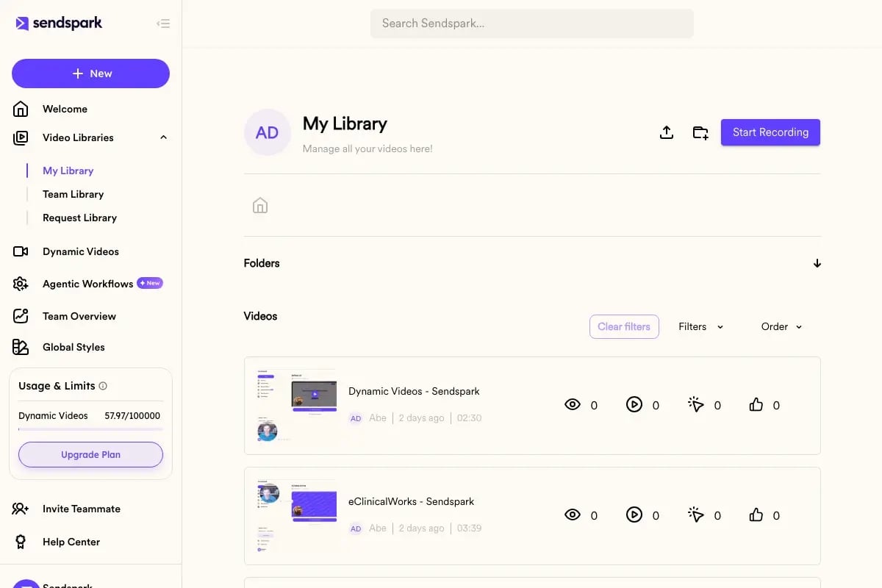882x588 pixels.
Task: Click clicks cursor icon for eClinicalWorks video
Action: 695,514
